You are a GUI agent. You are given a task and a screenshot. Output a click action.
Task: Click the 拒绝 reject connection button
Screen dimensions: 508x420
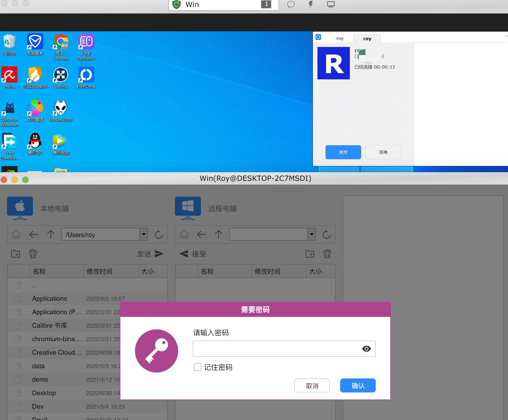pos(383,152)
